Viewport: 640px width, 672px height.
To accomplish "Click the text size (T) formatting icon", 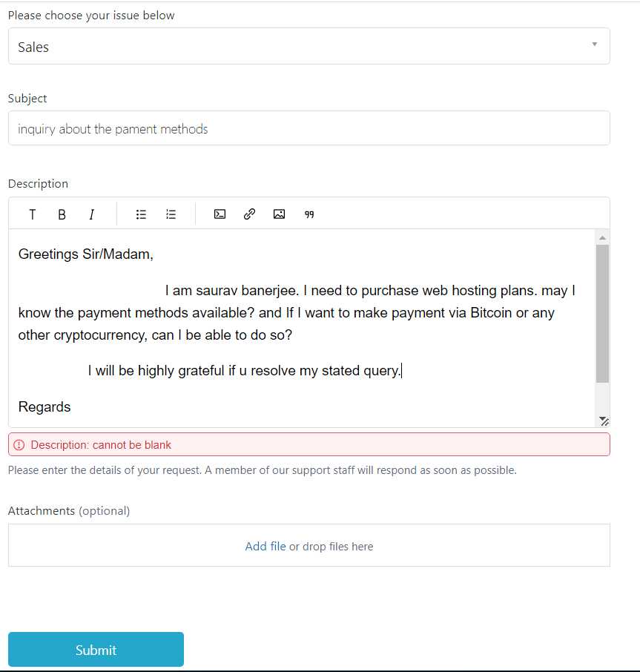I will 33,214.
